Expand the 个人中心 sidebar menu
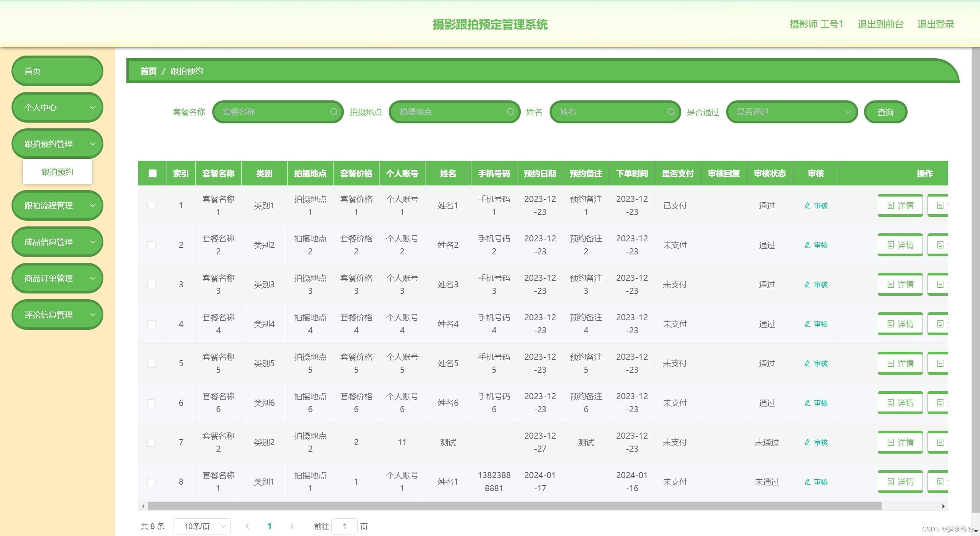 57,107
